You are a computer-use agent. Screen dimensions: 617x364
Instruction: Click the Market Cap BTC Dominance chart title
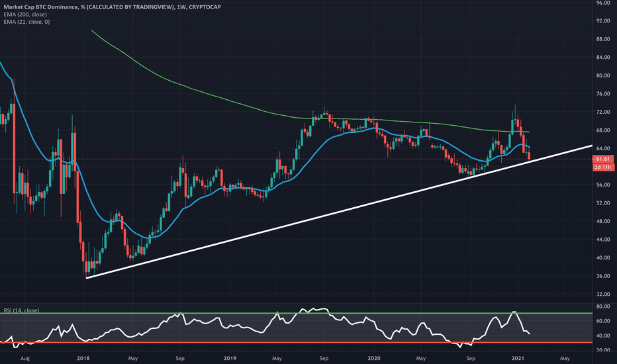click(x=112, y=7)
